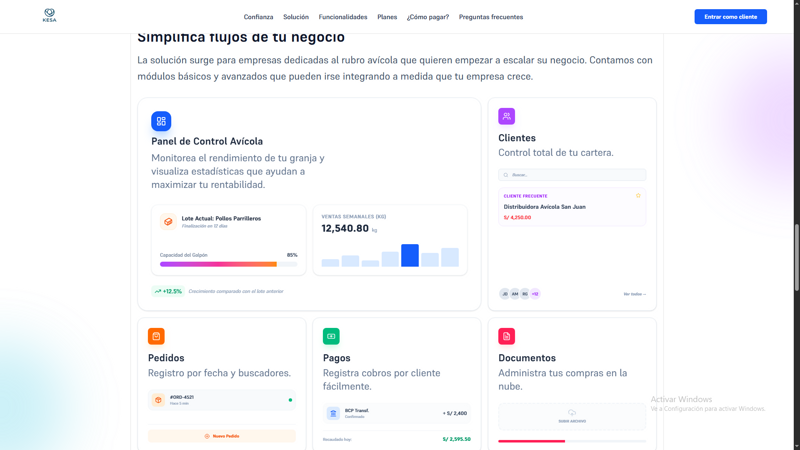Screen dimensions: 800x450
Task: Click the green status dot on order #ORD-4521
Action: [x=290, y=400]
